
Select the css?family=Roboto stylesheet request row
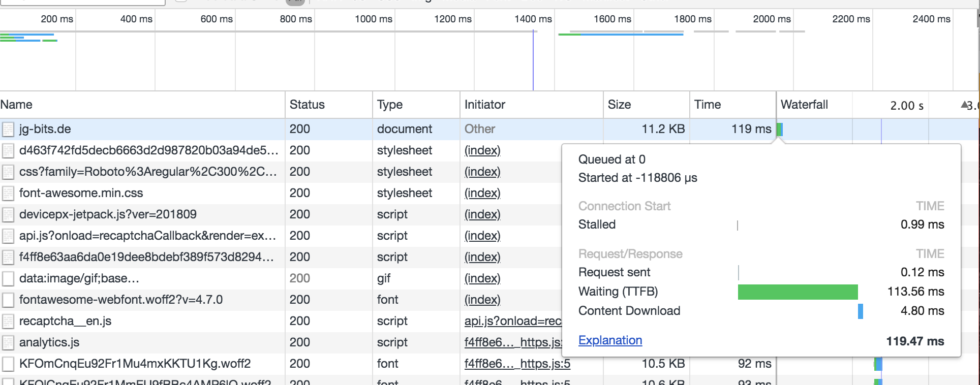click(147, 172)
